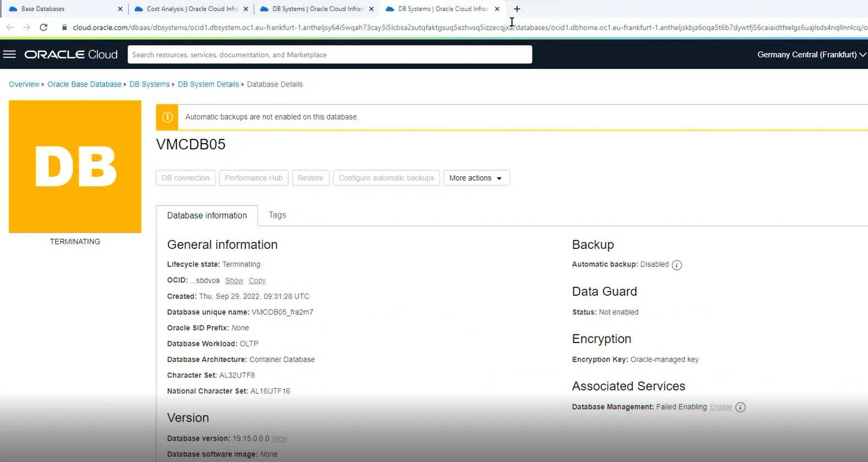Click the OLTP workload value
The width and height of the screenshot is (868, 462).
249,344
